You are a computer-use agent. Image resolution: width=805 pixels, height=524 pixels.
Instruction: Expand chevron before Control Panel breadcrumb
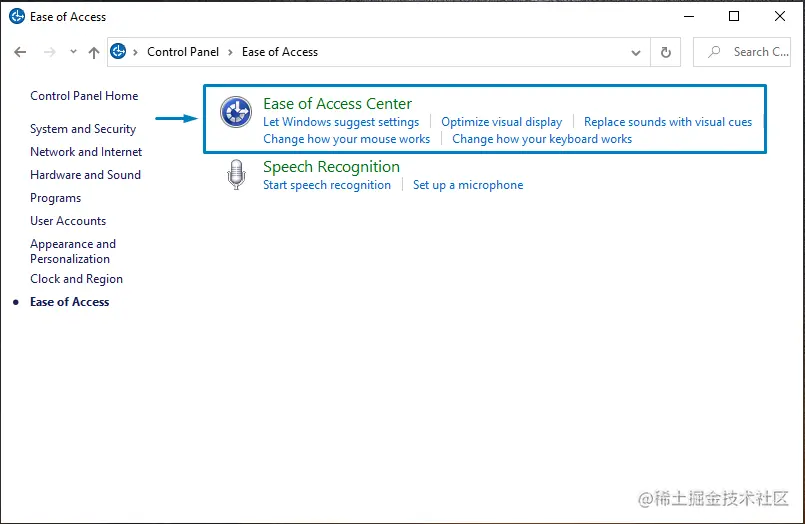(136, 52)
